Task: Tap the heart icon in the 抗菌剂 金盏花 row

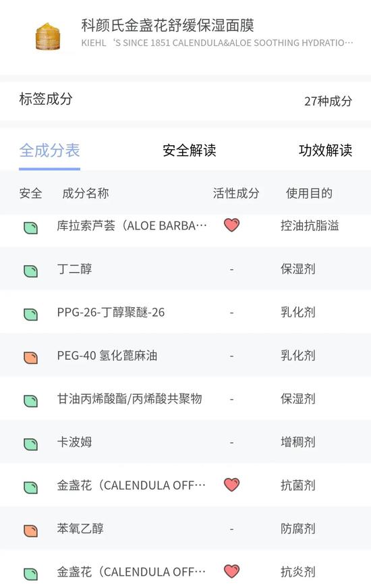Action: [x=231, y=485]
